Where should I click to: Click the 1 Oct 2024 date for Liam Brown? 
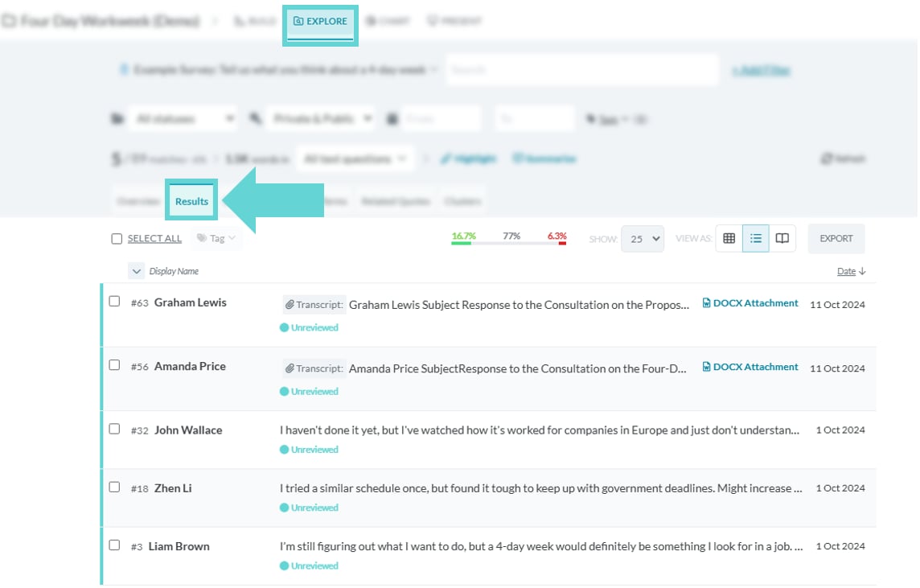pyautogui.click(x=840, y=546)
